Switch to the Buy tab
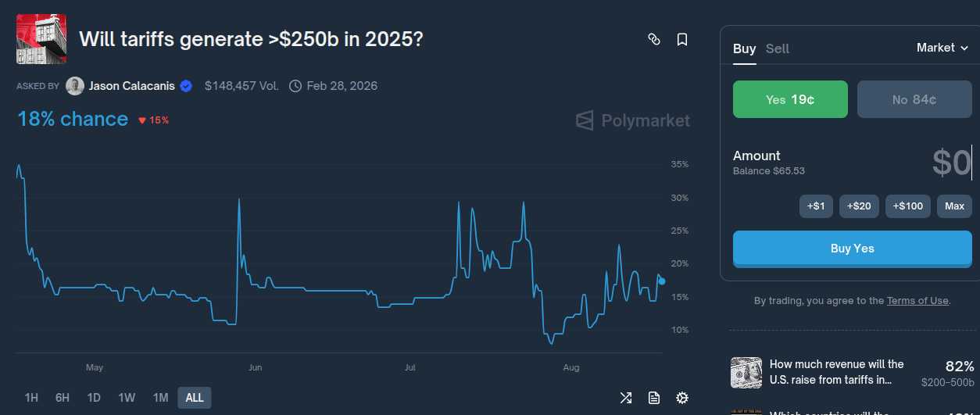Viewport: 980px width, 415px height. (x=744, y=48)
